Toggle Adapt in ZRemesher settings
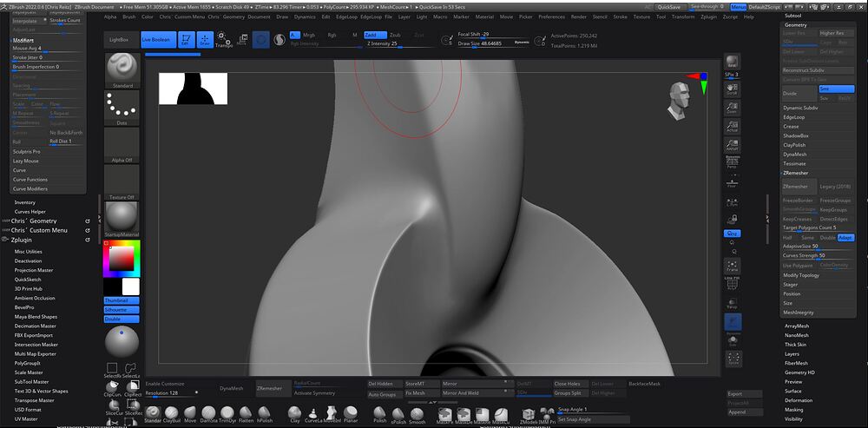 [x=845, y=238]
